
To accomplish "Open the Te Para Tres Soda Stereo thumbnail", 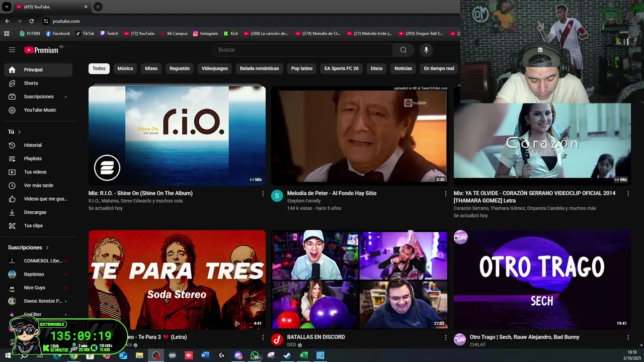I will [x=177, y=280].
